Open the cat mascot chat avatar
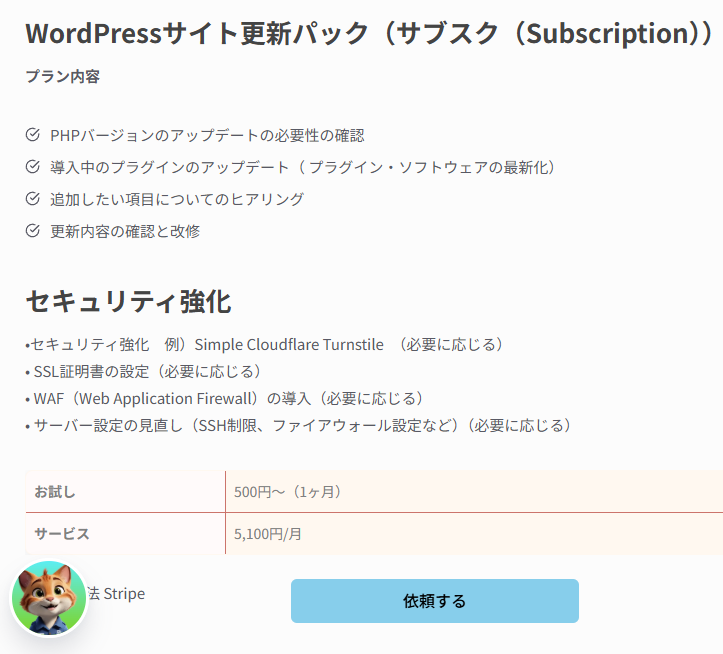This screenshot has width=723, height=654. (49, 598)
